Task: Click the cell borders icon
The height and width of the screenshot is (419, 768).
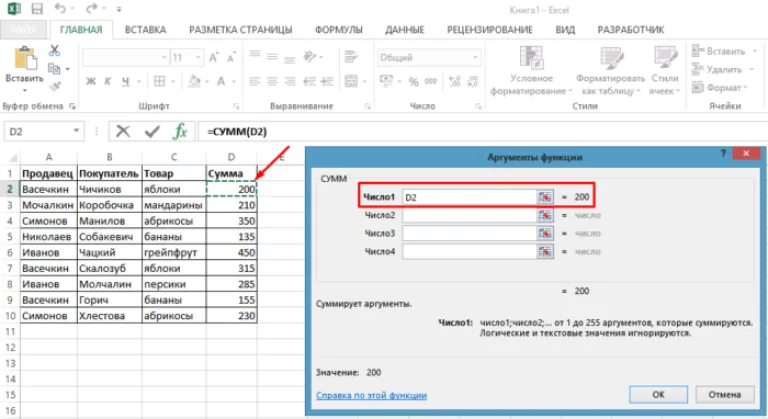Action: pyautogui.click(x=159, y=81)
